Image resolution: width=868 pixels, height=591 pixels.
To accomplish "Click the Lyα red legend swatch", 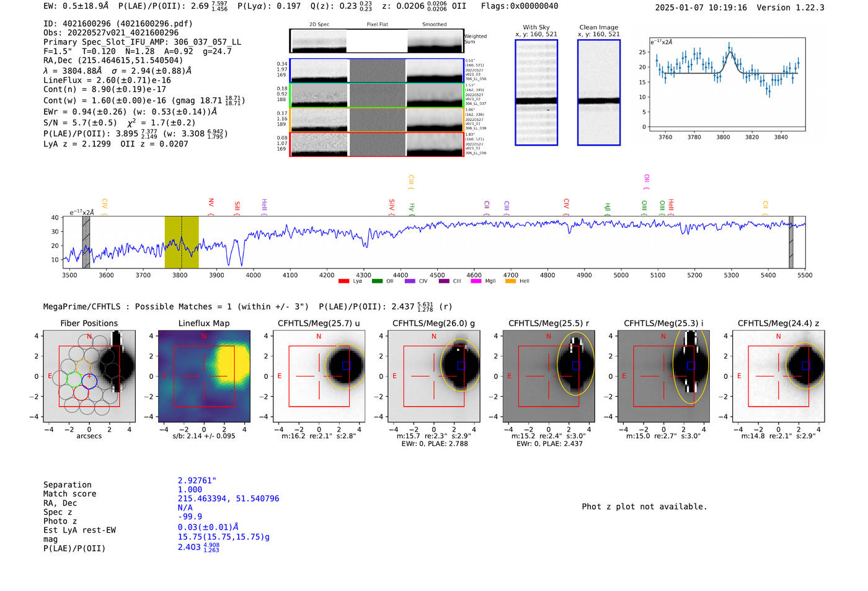I will [x=344, y=281].
